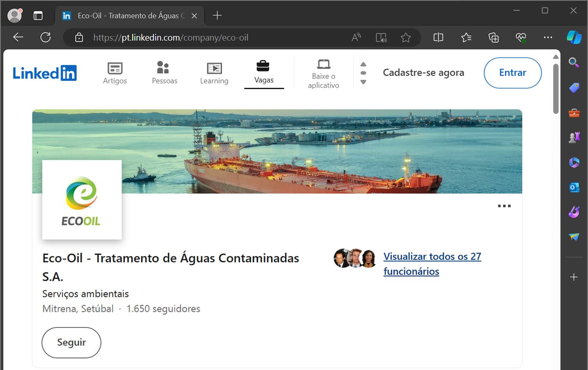Open company page three-dot options menu
This screenshot has height=370, width=588.
504,206
